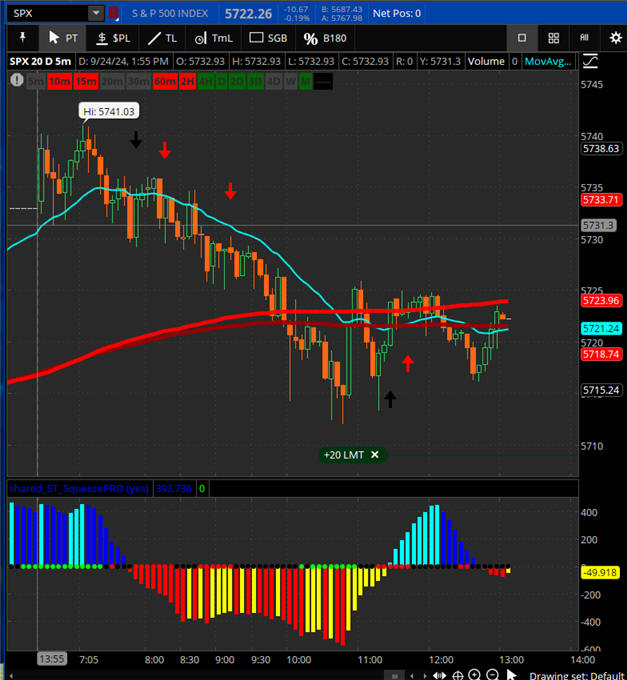Image resolution: width=627 pixels, height=680 pixels.
Task: Switch to single chart layout
Action: pos(522,38)
